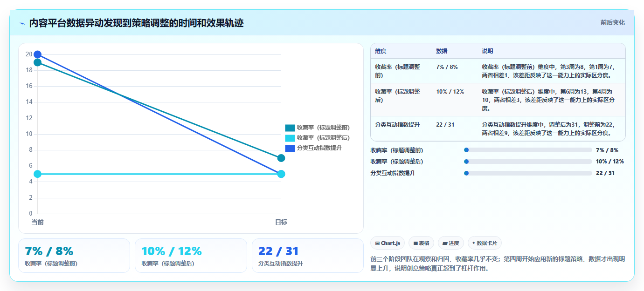Click the 前后变化 label in the header
644x291 pixels.
[612, 22]
